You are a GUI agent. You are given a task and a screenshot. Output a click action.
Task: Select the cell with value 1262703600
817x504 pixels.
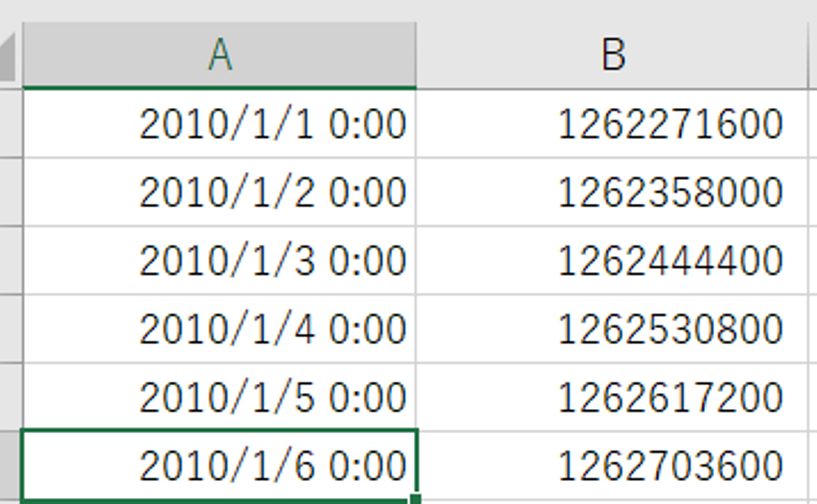[612, 465]
